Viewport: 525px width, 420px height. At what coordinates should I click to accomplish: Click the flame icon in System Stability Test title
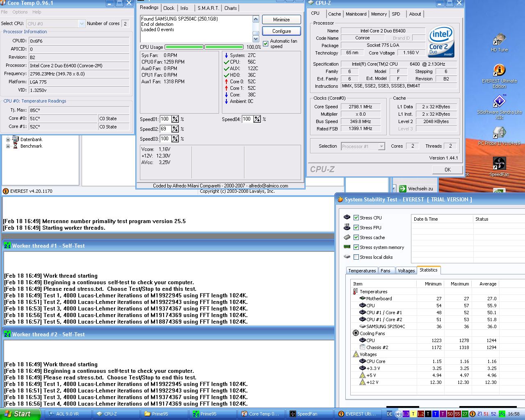(340, 200)
